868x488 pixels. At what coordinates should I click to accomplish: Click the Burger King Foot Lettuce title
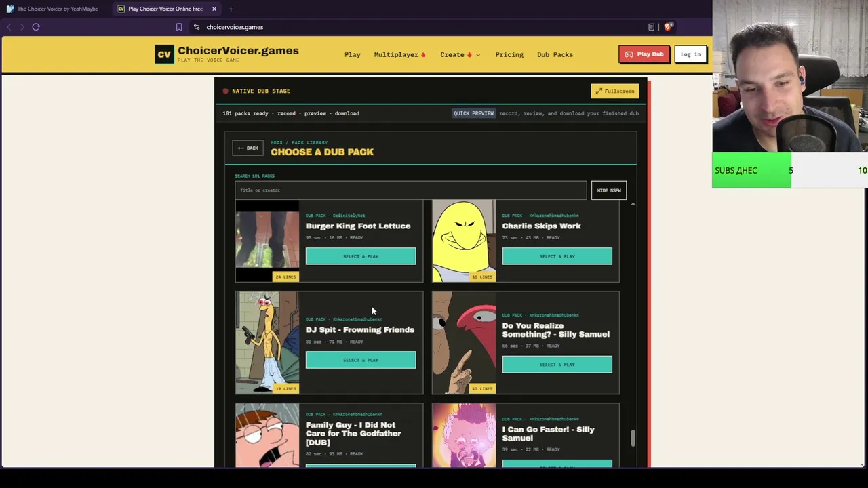pyautogui.click(x=358, y=226)
